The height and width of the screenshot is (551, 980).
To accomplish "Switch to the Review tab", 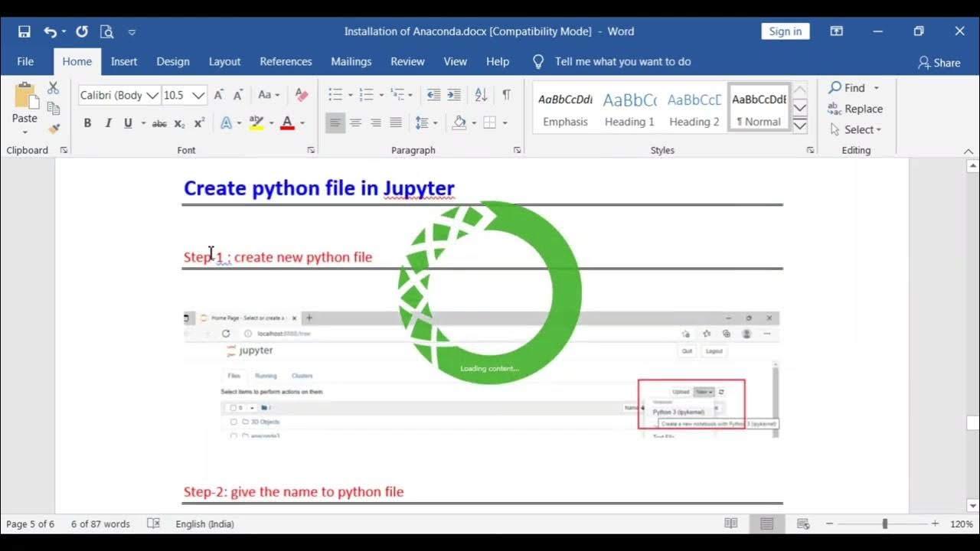I will [407, 61].
